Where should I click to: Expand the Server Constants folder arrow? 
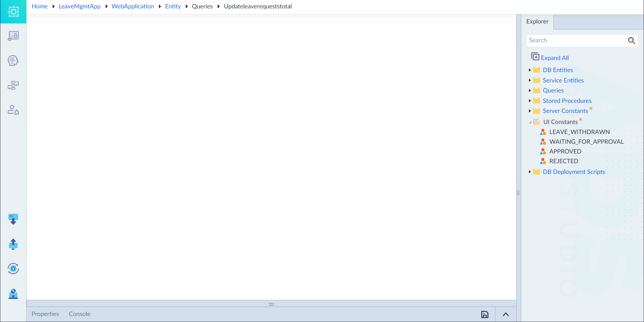click(x=530, y=111)
